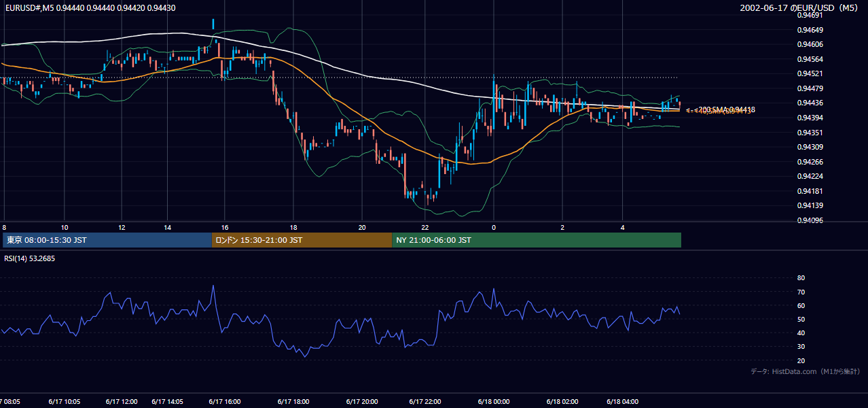Click RSI scale value 40

(801, 333)
